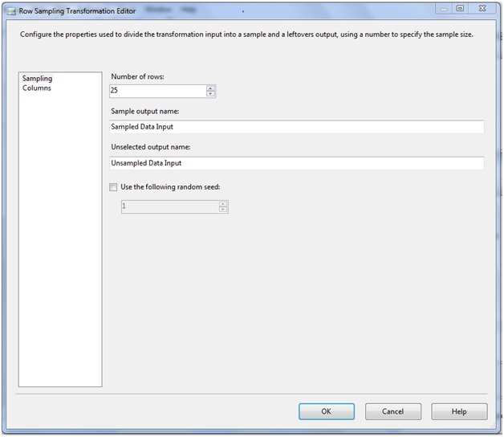The image size is (504, 437).
Task: Click the random seed value field
Action: 169,206
